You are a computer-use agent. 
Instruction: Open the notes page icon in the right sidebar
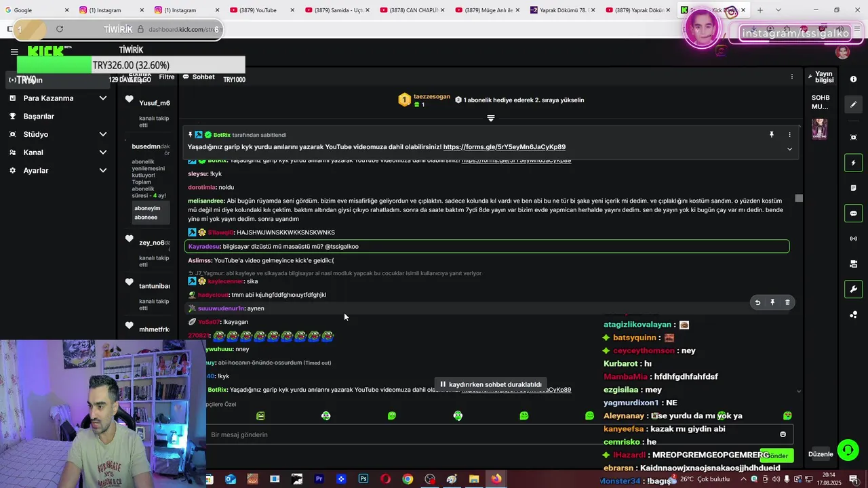point(853,188)
